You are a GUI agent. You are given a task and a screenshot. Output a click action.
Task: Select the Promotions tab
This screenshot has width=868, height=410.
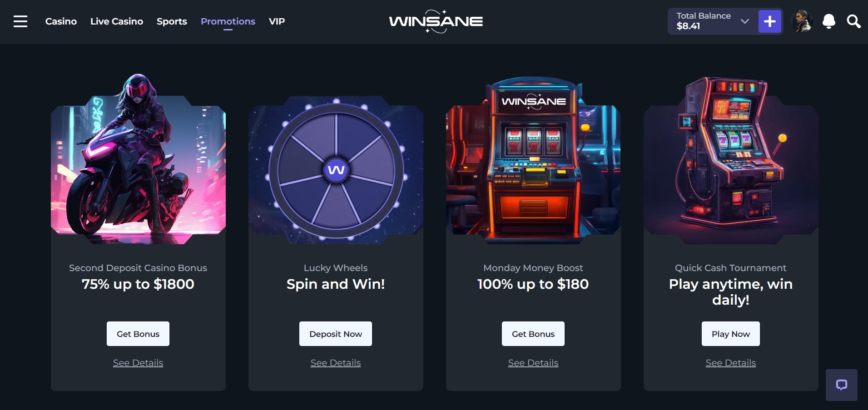coord(228,21)
